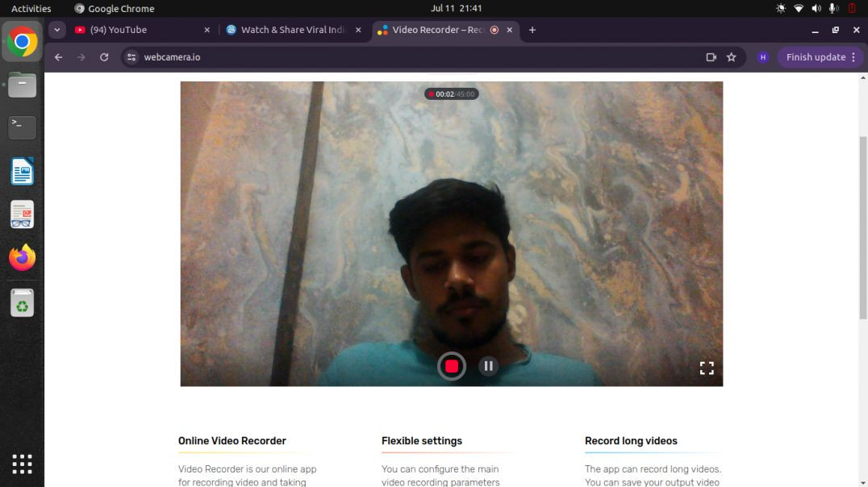Switch to the Watch & Share Viral tab
Image resolution: width=868 pixels, height=487 pixels.
point(294,30)
